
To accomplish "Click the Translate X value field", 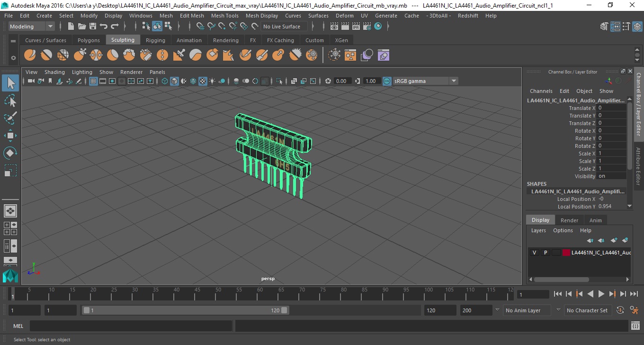I will pos(611,108).
